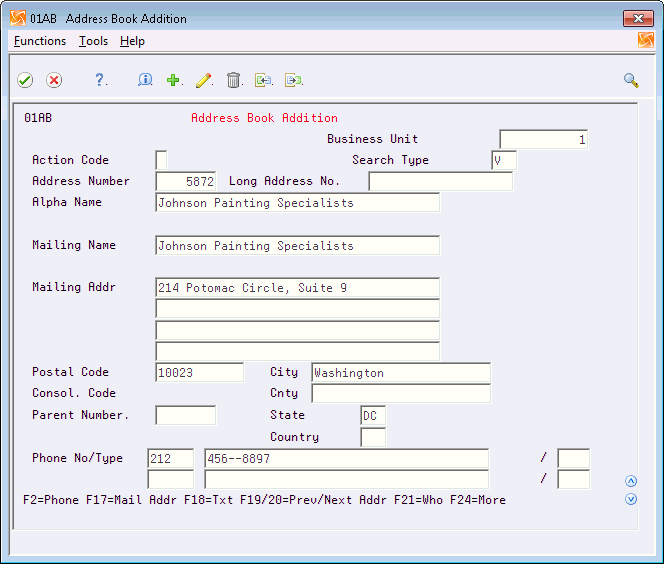Click the Business Unit field
Image resolution: width=664 pixels, height=564 pixels.
pyautogui.click(x=544, y=139)
